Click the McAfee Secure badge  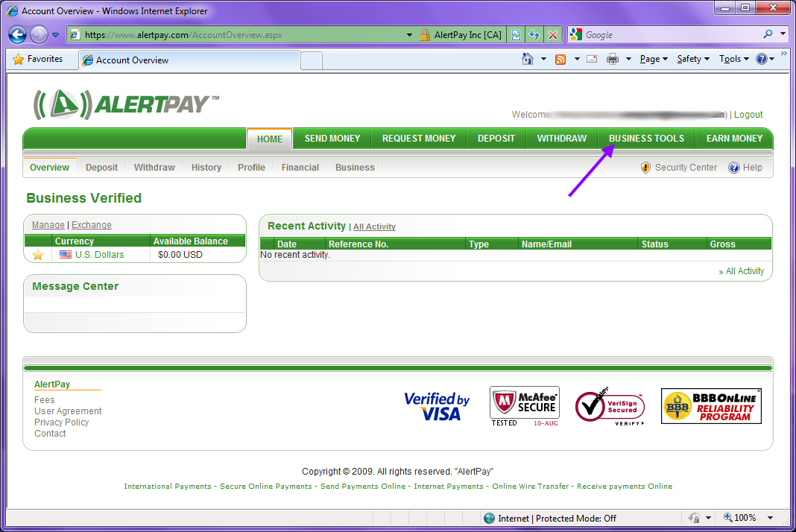pos(525,406)
